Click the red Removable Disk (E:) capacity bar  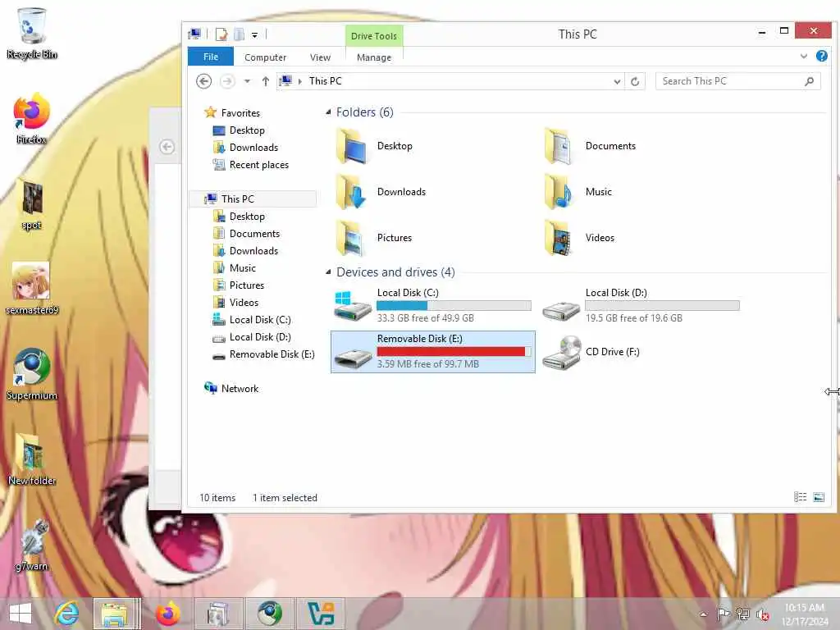point(454,351)
